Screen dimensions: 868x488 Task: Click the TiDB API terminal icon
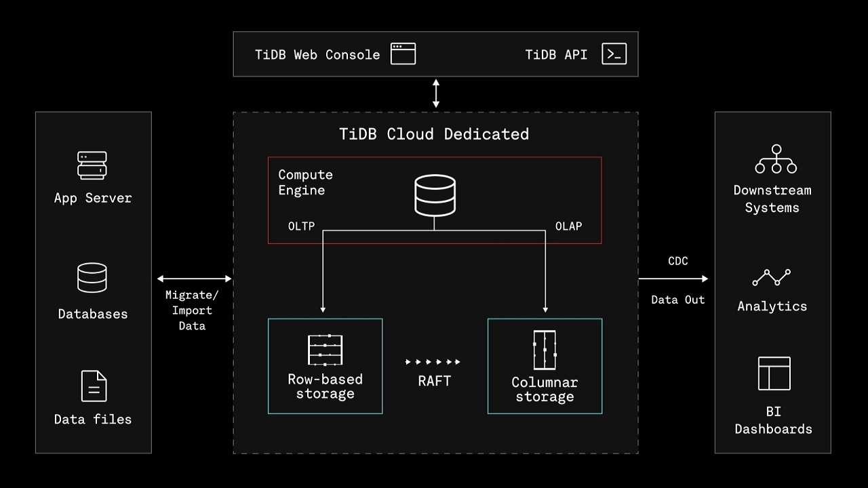pyautogui.click(x=614, y=54)
